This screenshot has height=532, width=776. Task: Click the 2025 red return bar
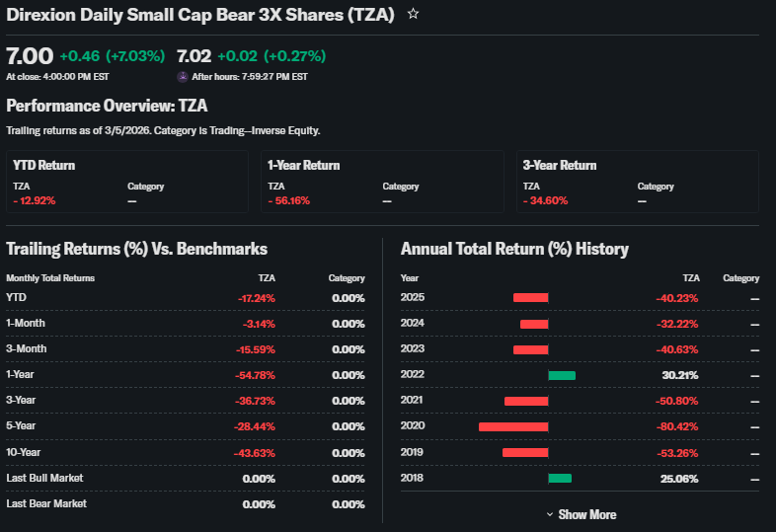pyautogui.click(x=530, y=298)
